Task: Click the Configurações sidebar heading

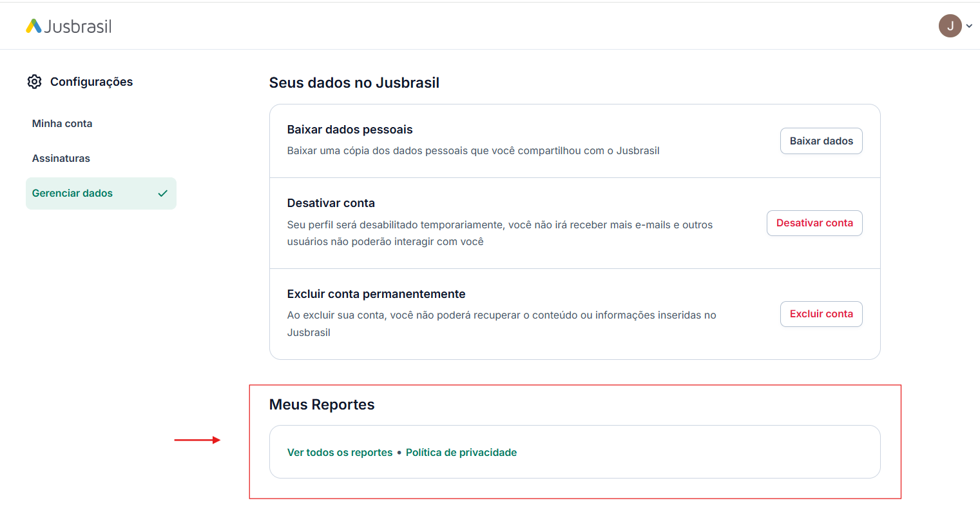Action: click(91, 82)
